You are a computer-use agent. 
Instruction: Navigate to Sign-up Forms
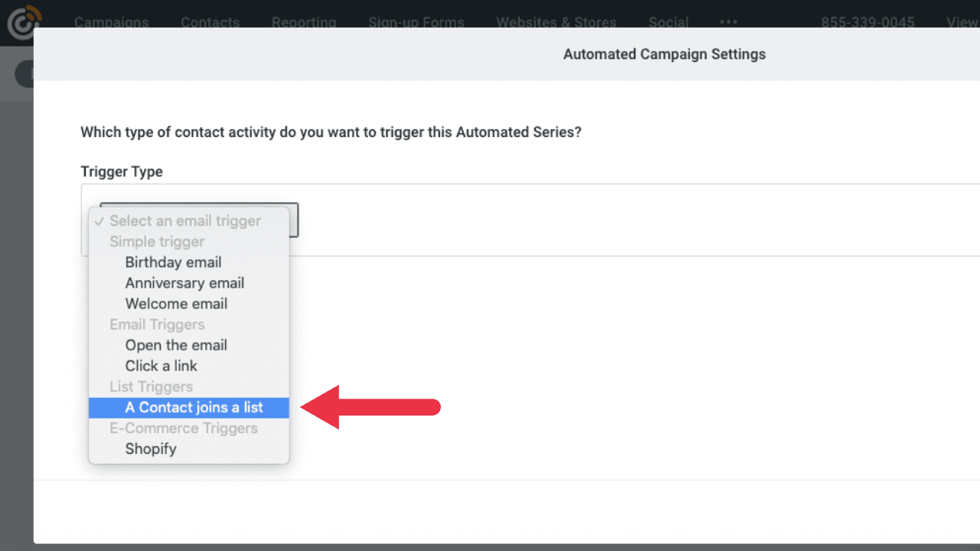click(416, 22)
